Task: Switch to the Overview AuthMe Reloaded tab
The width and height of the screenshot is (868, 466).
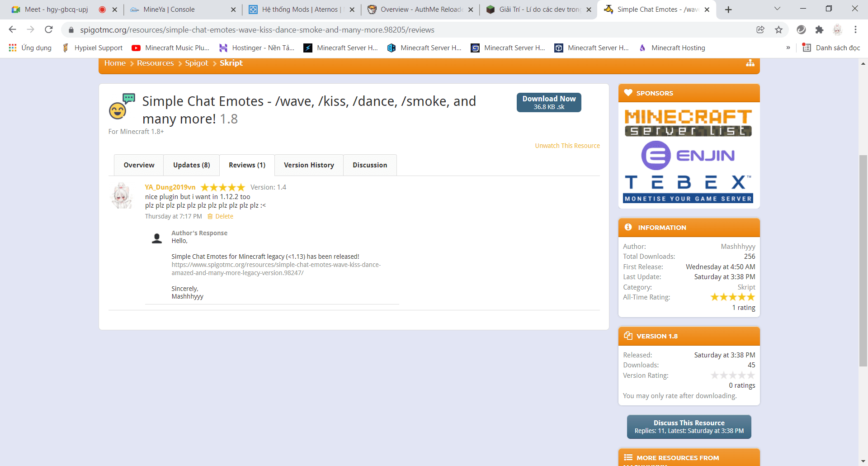Action: tap(420, 10)
